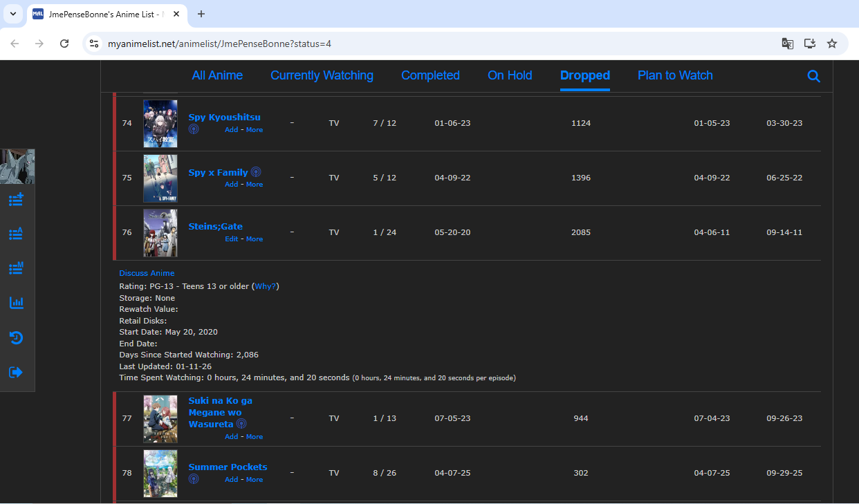Screen dimensions: 859x504
Task: Click Summer Pockets progress 8 / 26
Action: tap(385, 473)
